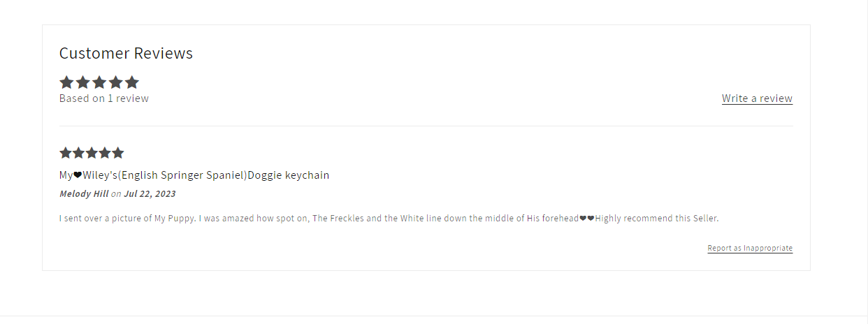Open the Write a review link
The height and width of the screenshot is (324, 868).
[757, 98]
